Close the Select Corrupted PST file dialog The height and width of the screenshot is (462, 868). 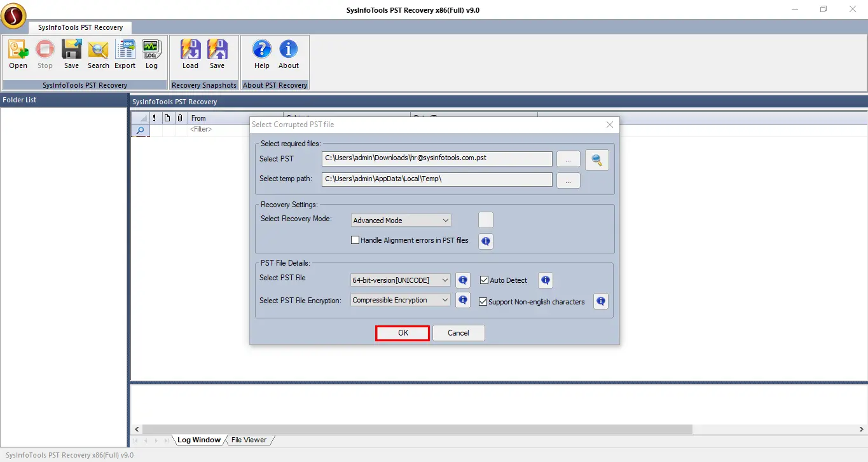coord(610,125)
